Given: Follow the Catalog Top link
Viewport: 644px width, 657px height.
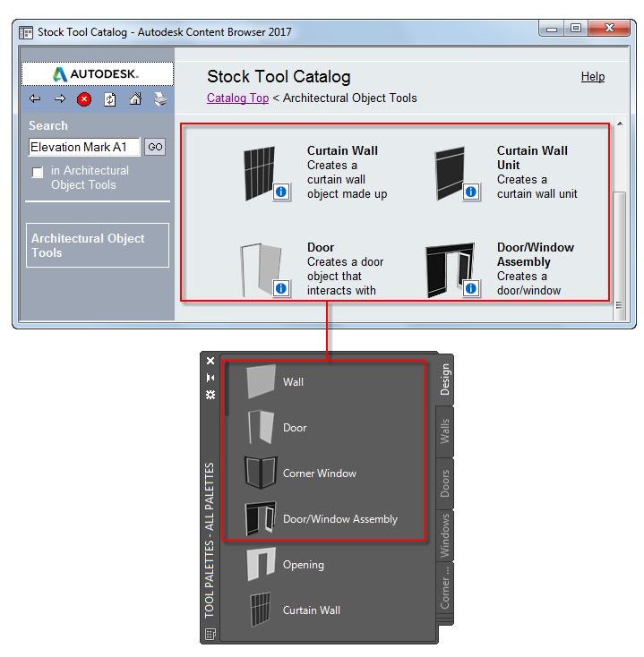Looking at the screenshot, I should [237, 98].
